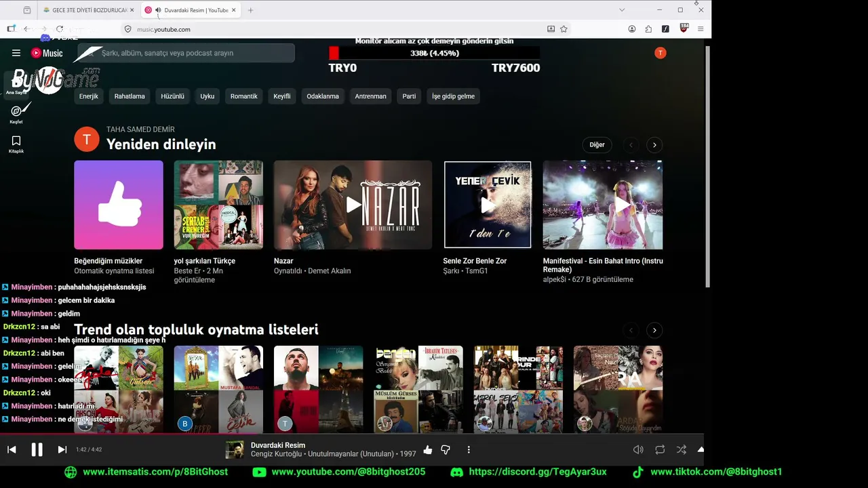
Task: Open TsmG1 artist link
Action: click(477, 271)
